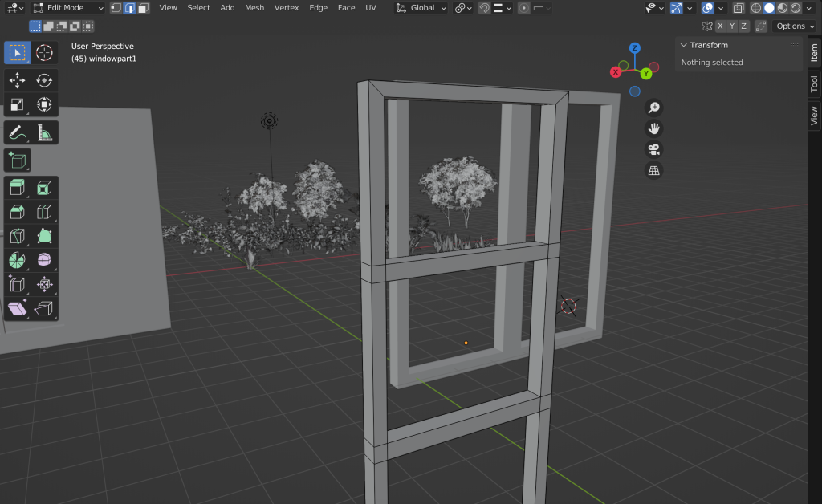
Task: Open the Options dropdown
Action: point(795,26)
